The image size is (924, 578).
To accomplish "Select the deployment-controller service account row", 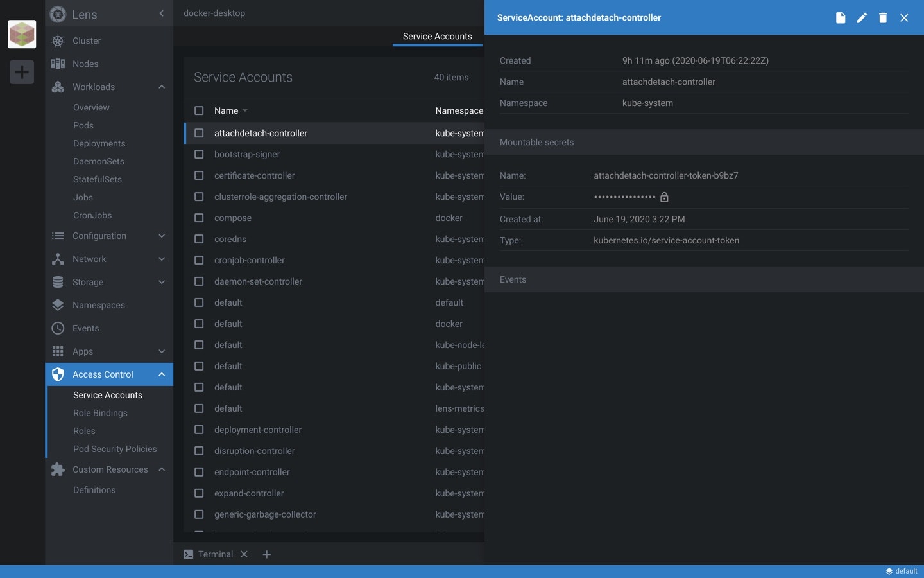I will pos(334,430).
